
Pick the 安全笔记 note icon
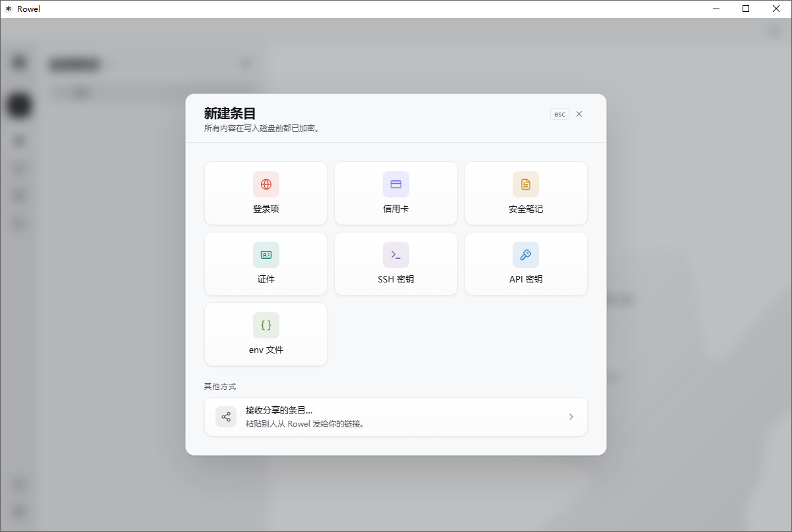pos(526,184)
